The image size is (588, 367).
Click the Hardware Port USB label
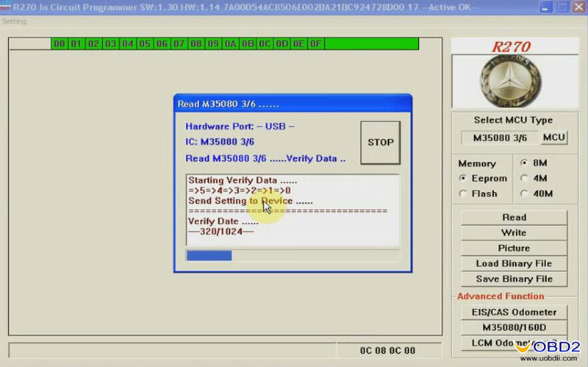pyautogui.click(x=240, y=127)
